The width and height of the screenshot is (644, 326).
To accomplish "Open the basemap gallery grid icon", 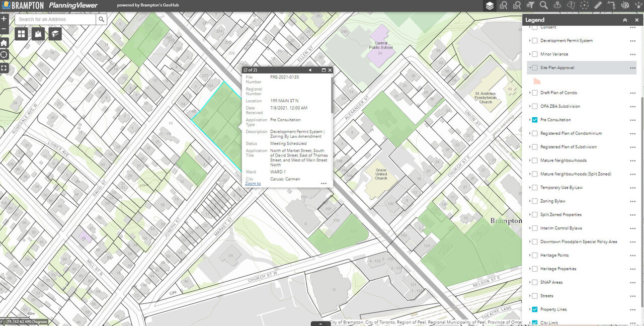I will tap(21, 34).
